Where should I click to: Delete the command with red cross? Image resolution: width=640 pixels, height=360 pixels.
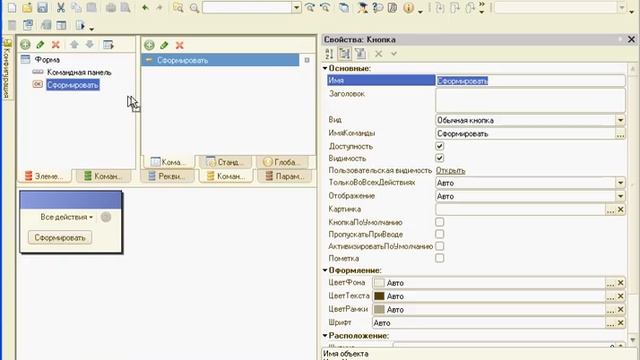pos(179,45)
